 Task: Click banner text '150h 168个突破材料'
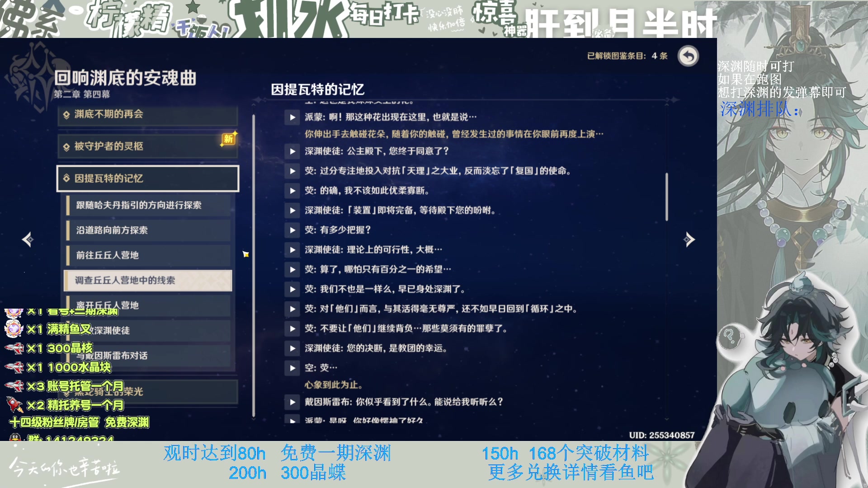click(x=565, y=453)
